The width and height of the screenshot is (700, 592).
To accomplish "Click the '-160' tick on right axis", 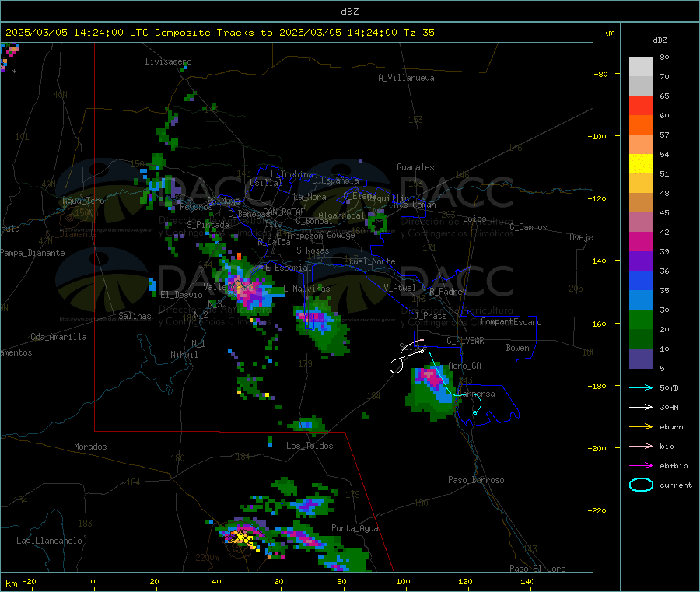I will [x=599, y=324].
